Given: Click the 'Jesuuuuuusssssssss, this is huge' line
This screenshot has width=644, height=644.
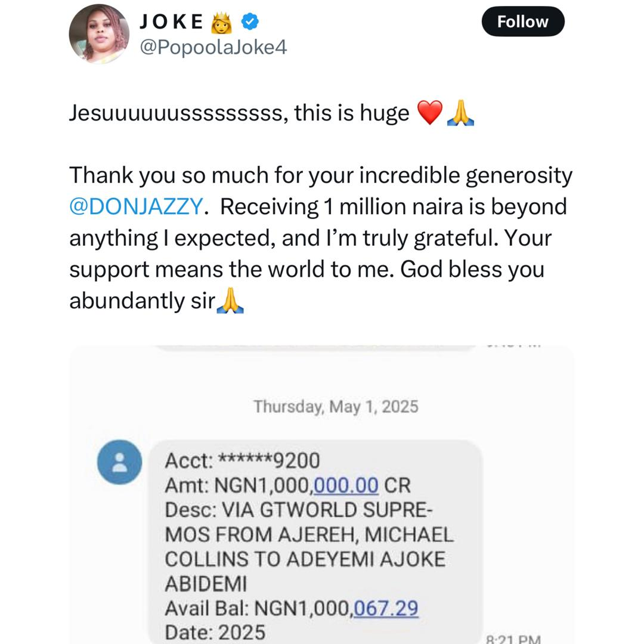Looking at the screenshot, I should tap(239, 113).
